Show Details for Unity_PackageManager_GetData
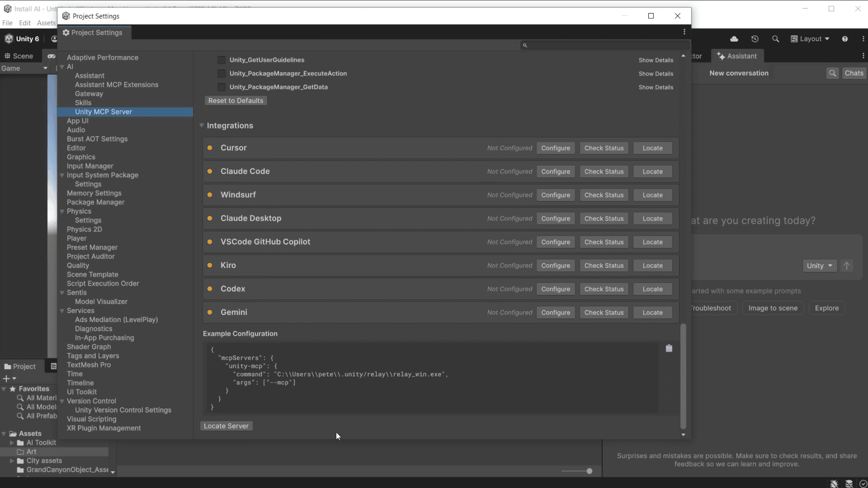 [x=656, y=87]
